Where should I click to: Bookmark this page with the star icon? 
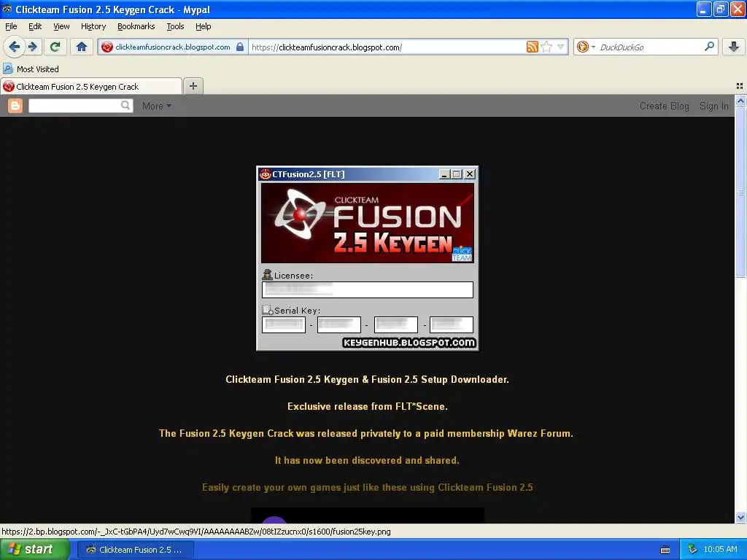pyautogui.click(x=546, y=47)
